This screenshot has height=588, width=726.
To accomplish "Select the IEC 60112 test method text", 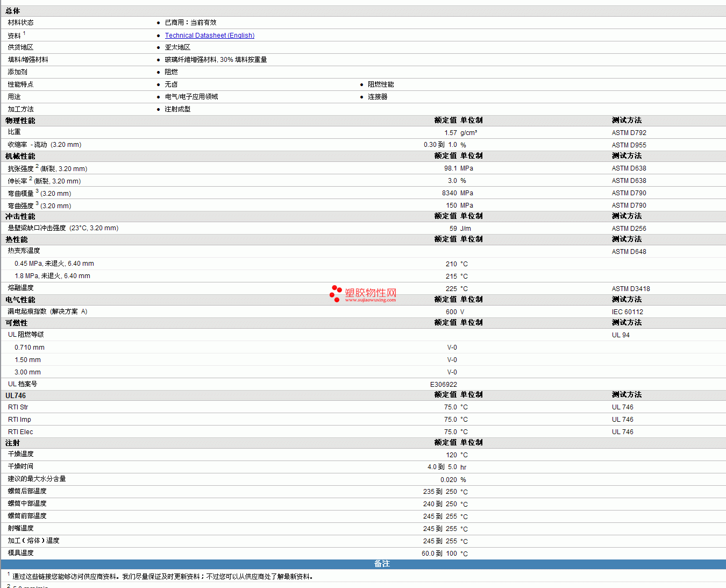I will pyautogui.click(x=627, y=312).
